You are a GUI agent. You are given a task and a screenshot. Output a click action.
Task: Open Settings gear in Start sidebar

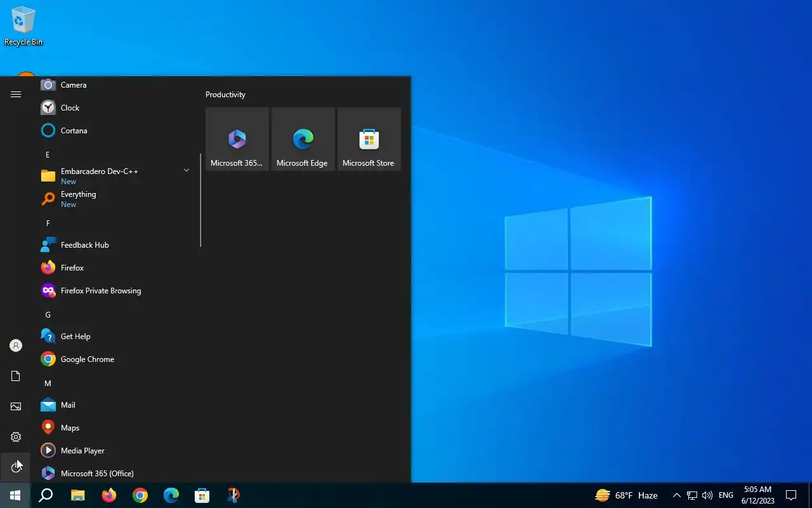click(x=16, y=437)
